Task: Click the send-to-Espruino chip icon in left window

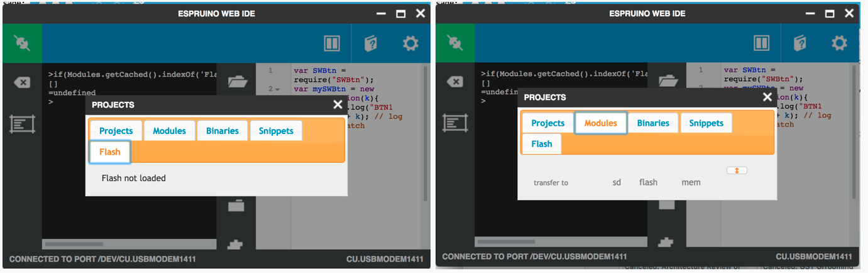Action: (236, 246)
